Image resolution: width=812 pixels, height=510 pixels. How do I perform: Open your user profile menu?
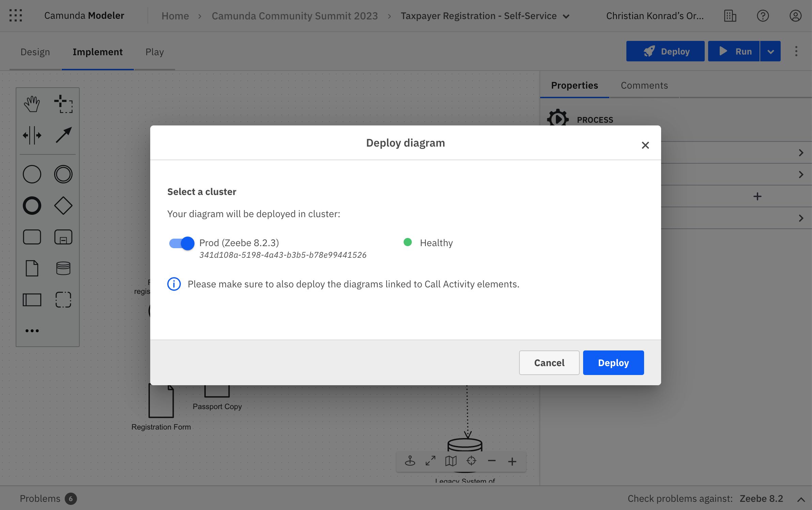tap(795, 15)
